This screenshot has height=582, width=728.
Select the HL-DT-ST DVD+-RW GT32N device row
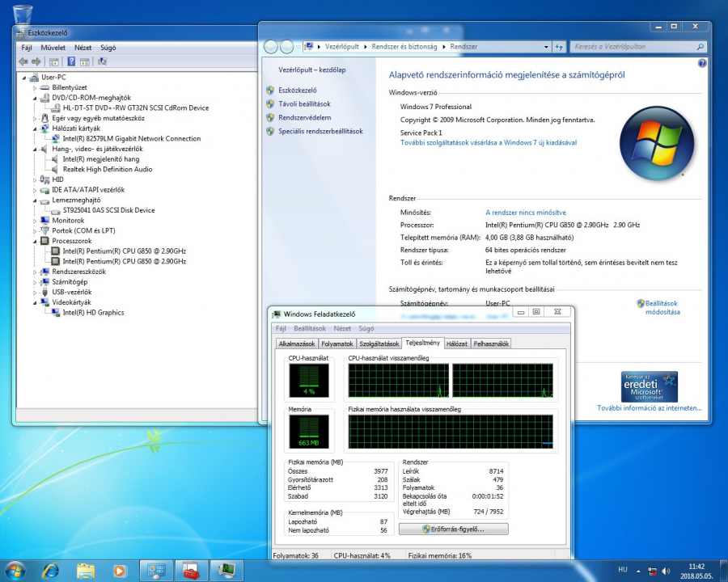click(x=136, y=108)
